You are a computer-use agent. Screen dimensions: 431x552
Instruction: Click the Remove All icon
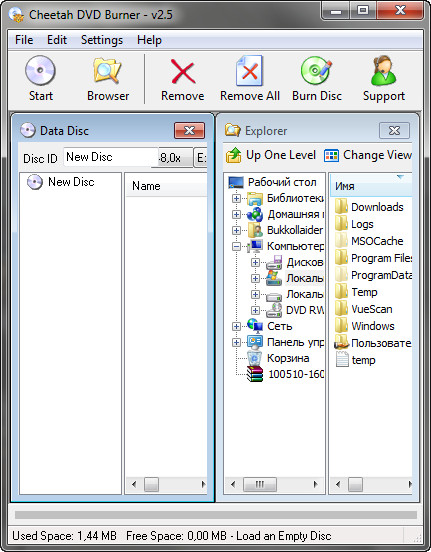click(x=250, y=70)
